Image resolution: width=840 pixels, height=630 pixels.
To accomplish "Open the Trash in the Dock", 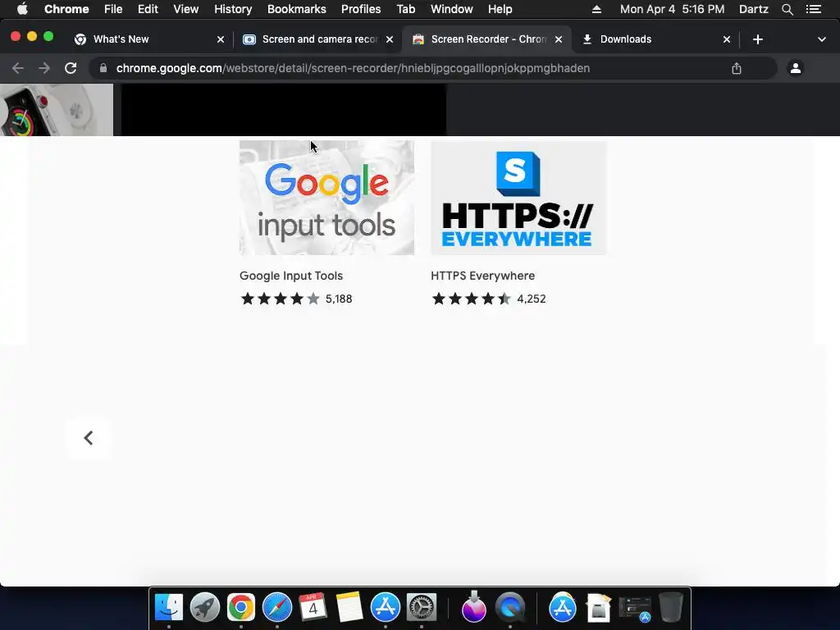I will tap(671, 608).
